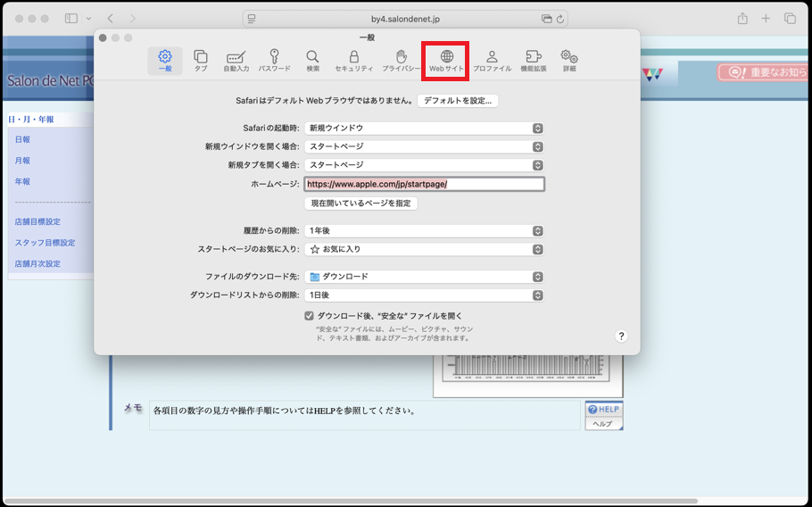Open the 詳細 (Advanced) gears icon

(568, 60)
